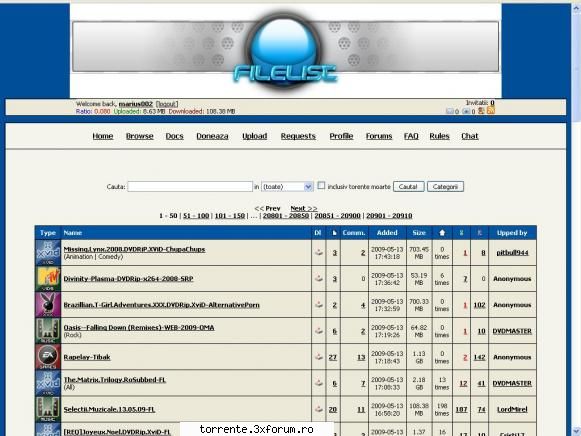Open The.Matrix.Trilogy.RoSubbed-FL torrent
This screenshot has width=581, height=436.
click(114, 380)
